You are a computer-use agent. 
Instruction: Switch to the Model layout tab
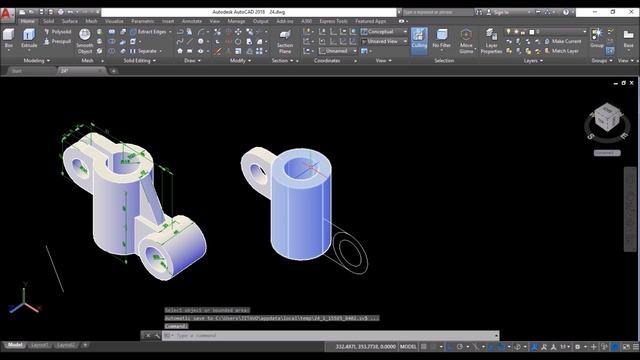[15, 345]
